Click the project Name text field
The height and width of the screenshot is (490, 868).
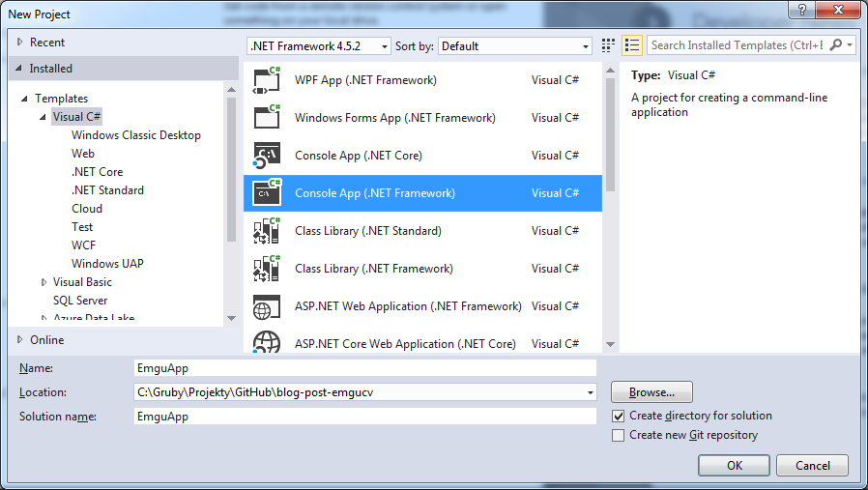pos(364,368)
